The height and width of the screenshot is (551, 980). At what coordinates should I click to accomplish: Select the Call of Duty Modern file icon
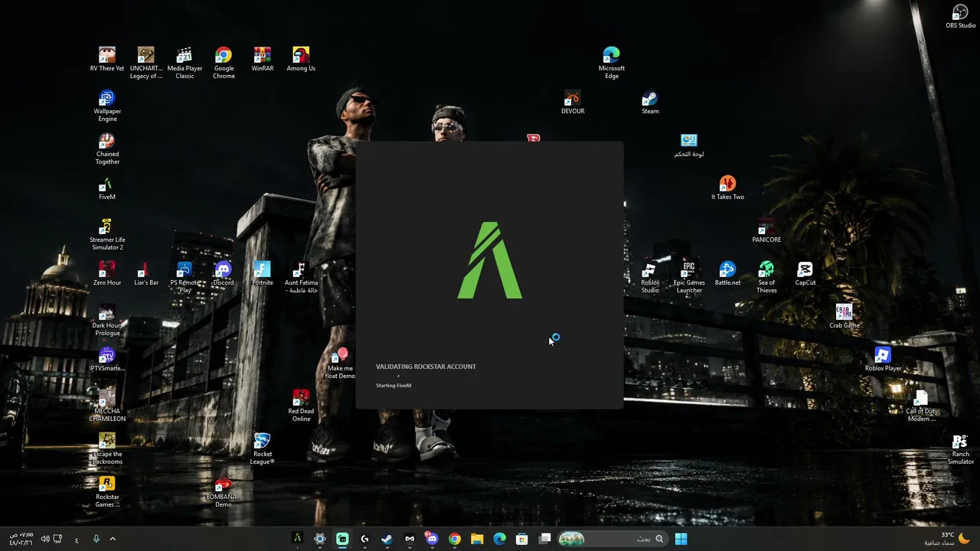(922, 406)
